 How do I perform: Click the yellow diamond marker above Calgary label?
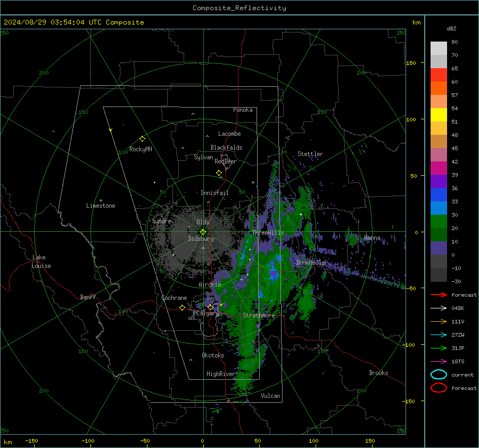click(x=210, y=307)
